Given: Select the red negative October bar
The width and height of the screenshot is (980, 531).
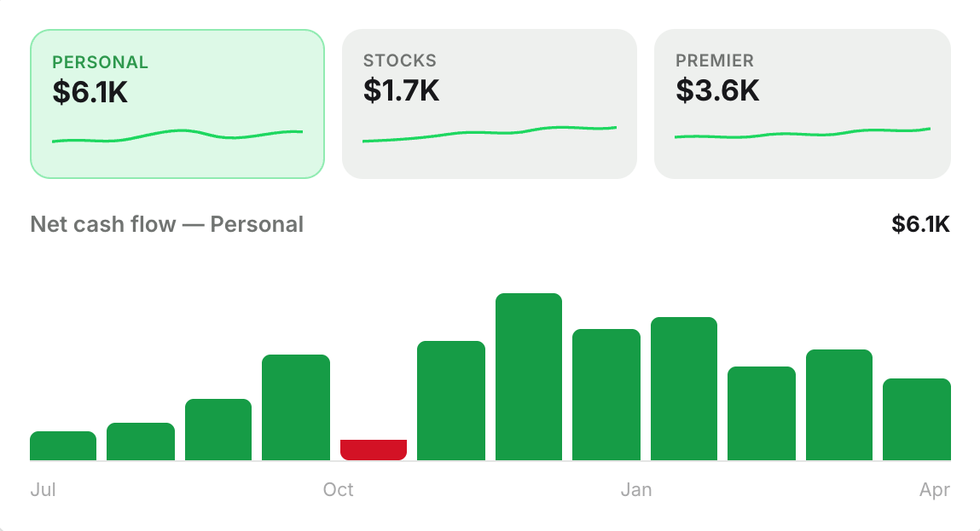Looking at the screenshot, I should (x=374, y=450).
